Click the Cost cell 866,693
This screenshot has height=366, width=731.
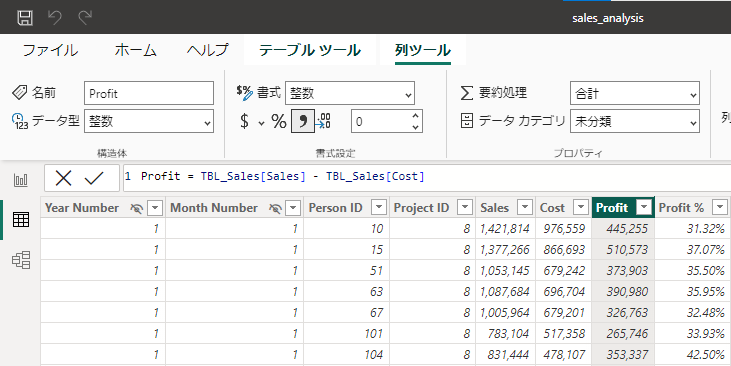tap(564, 249)
